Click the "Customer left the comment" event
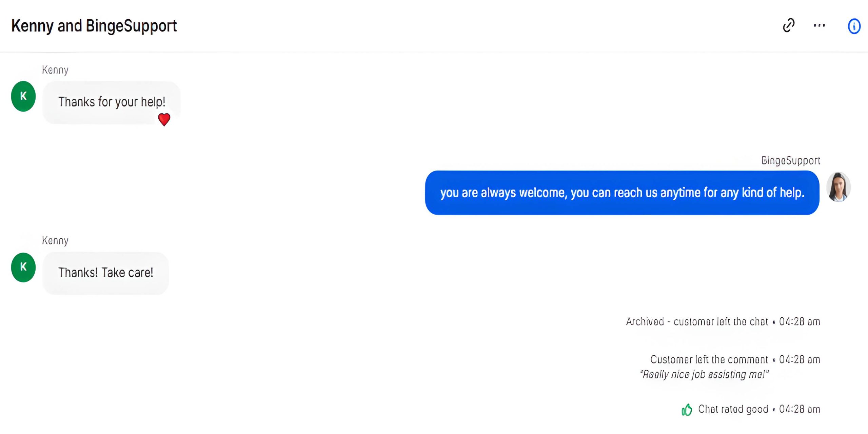This screenshot has height=434, width=868. (x=709, y=359)
